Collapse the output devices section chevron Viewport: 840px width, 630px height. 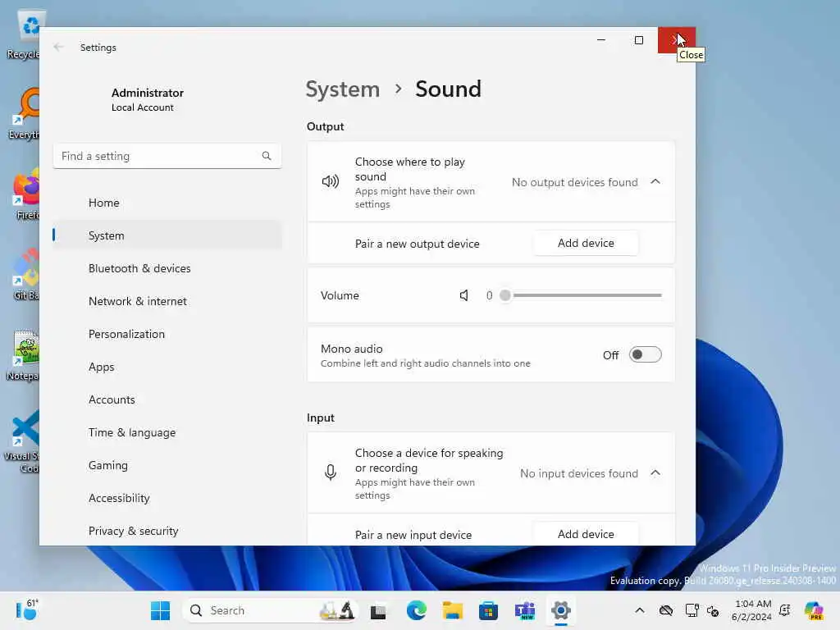point(655,181)
